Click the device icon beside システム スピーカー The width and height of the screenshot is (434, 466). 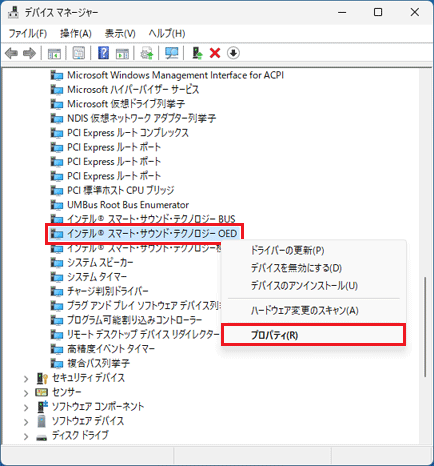(x=57, y=263)
